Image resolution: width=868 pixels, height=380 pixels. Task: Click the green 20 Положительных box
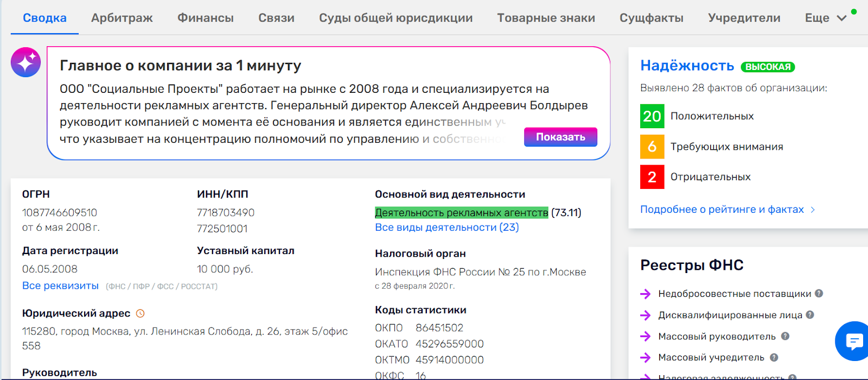(652, 116)
